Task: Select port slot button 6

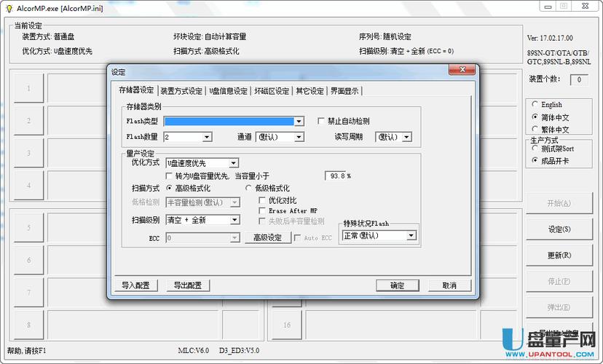Action: pyautogui.click(x=29, y=260)
